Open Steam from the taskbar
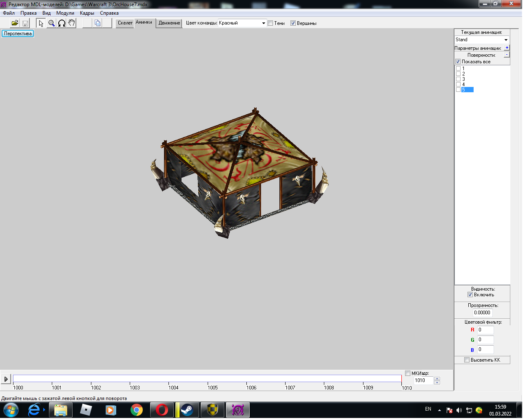The width and height of the screenshot is (525, 420). click(187, 410)
